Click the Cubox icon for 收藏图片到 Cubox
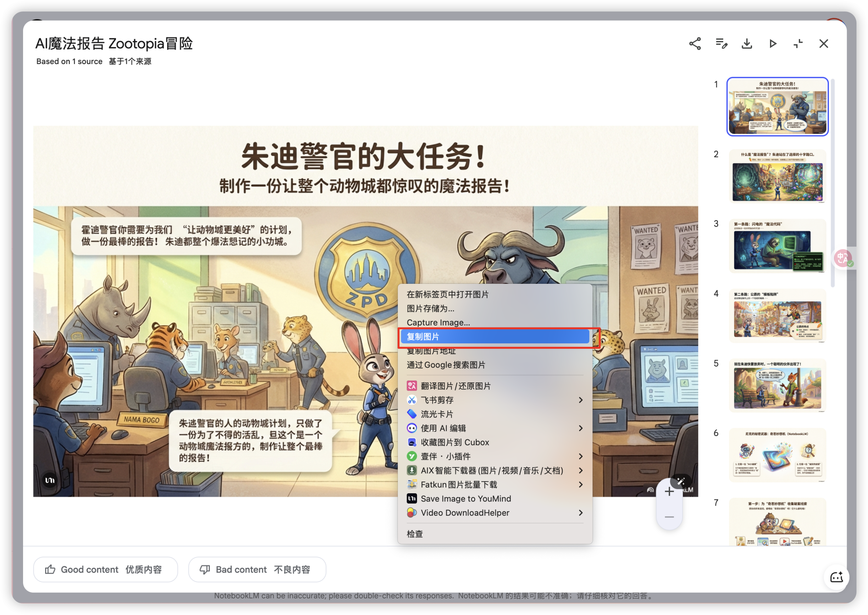The image size is (868, 615). (412, 442)
